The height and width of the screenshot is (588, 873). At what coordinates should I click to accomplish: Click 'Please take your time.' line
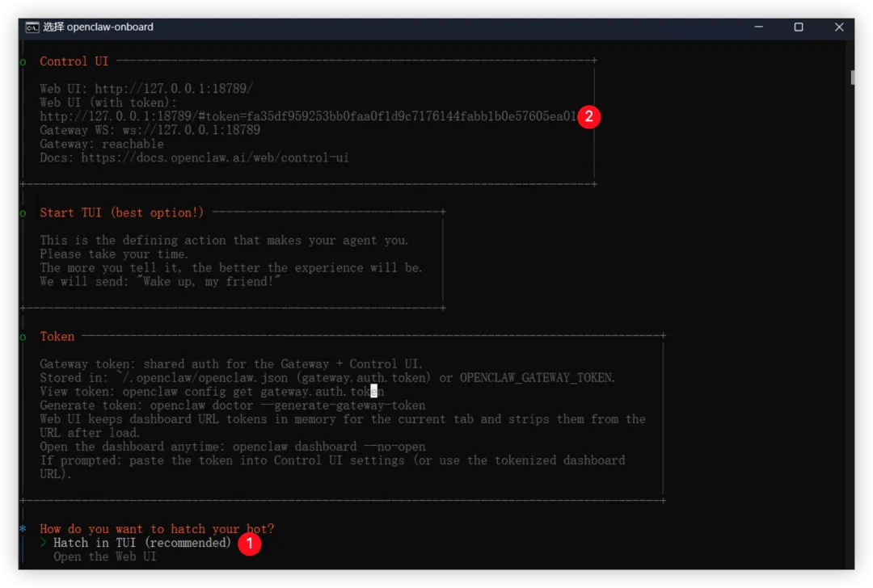(x=114, y=254)
